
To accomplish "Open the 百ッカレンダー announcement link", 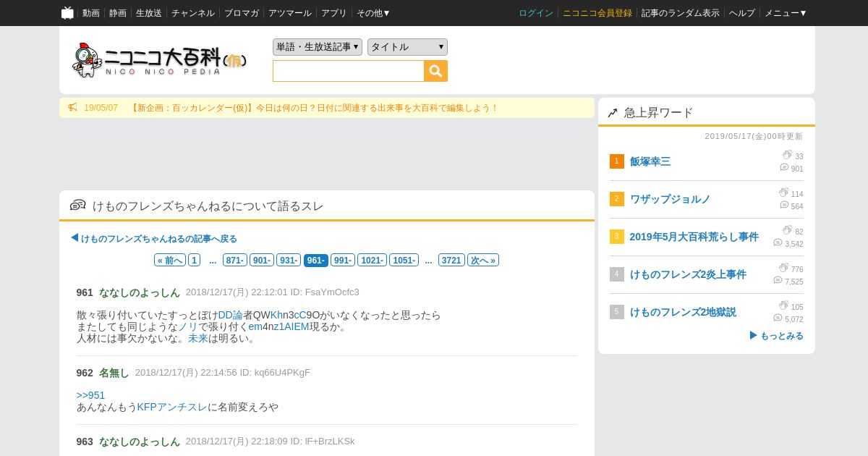I will click(314, 108).
